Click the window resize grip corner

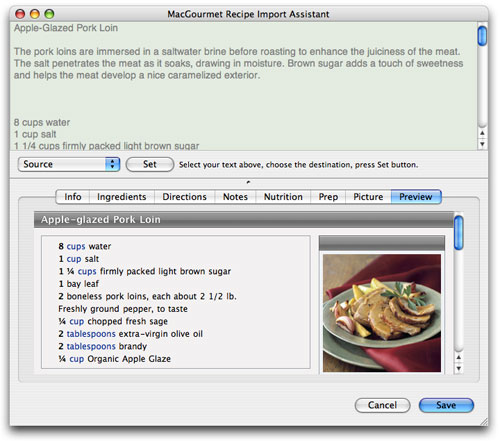(483, 422)
